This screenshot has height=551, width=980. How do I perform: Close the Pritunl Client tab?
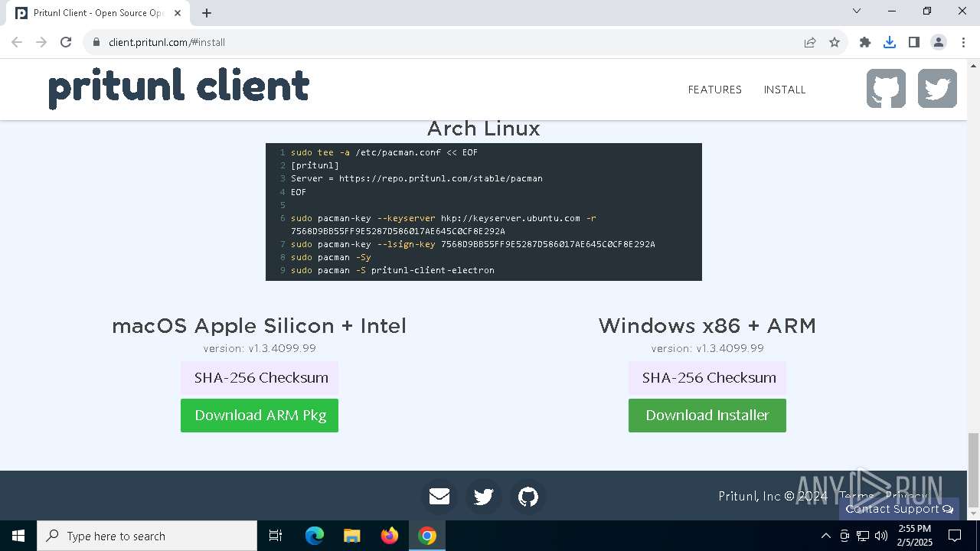point(178,12)
